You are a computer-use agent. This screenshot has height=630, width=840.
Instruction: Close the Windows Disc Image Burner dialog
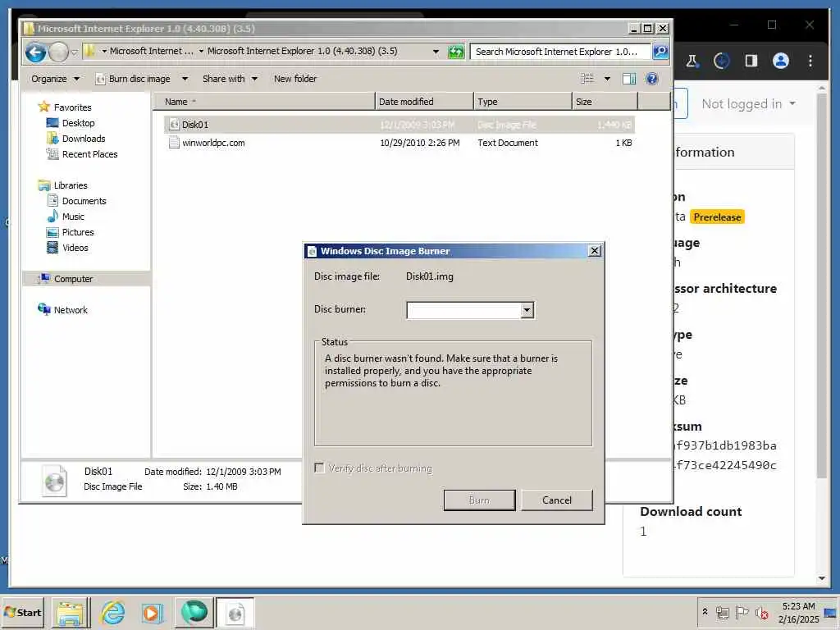[595, 251]
